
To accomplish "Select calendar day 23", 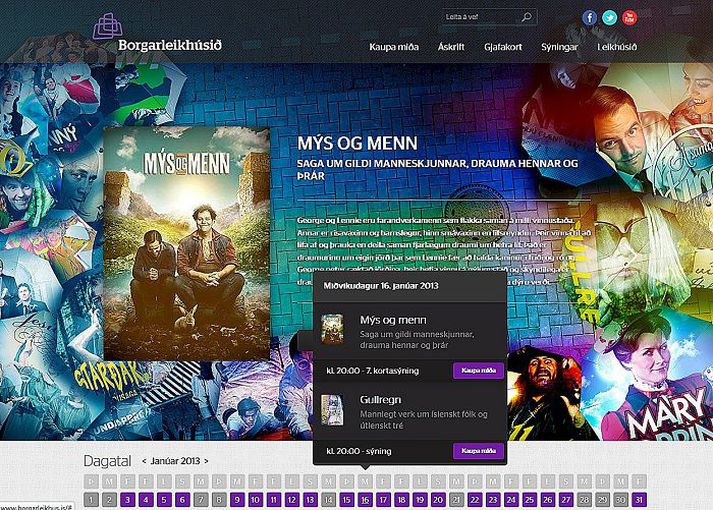I will (493, 500).
